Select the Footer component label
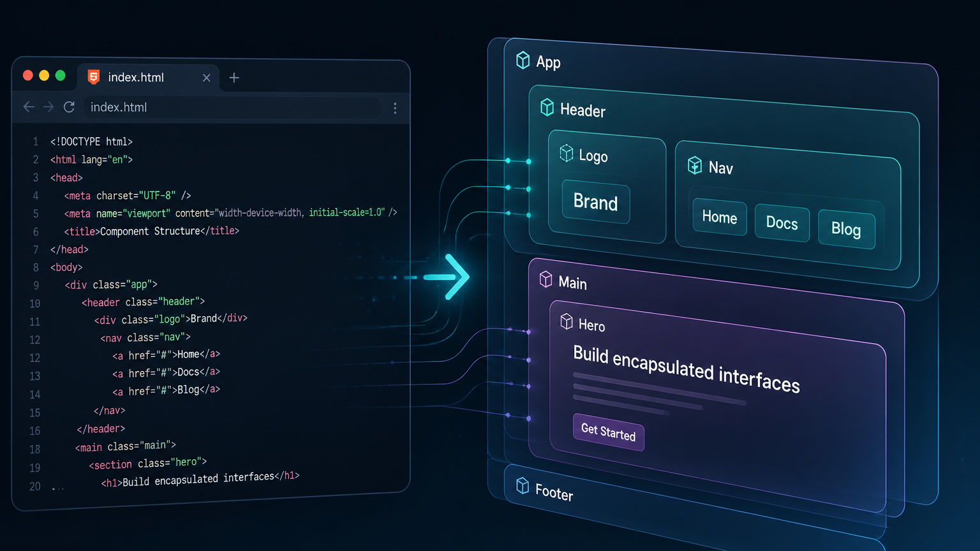Screen dimensions: 980x551 coord(554,492)
